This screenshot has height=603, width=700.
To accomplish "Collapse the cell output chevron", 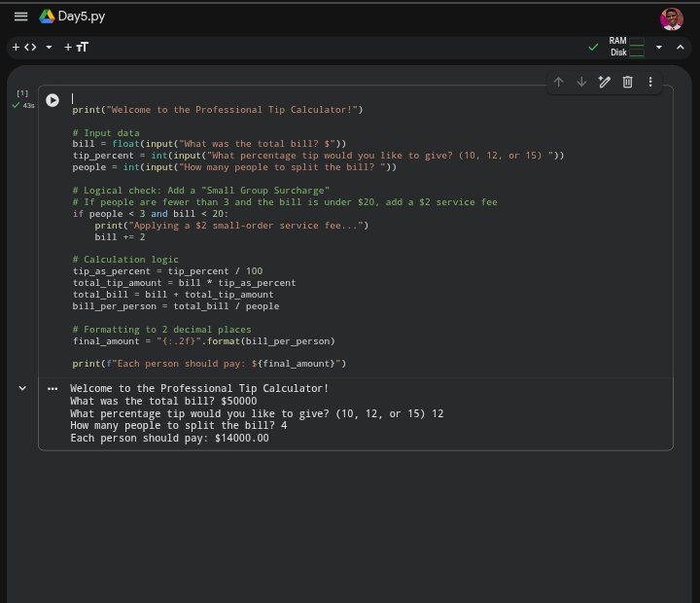I will coord(22,388).
